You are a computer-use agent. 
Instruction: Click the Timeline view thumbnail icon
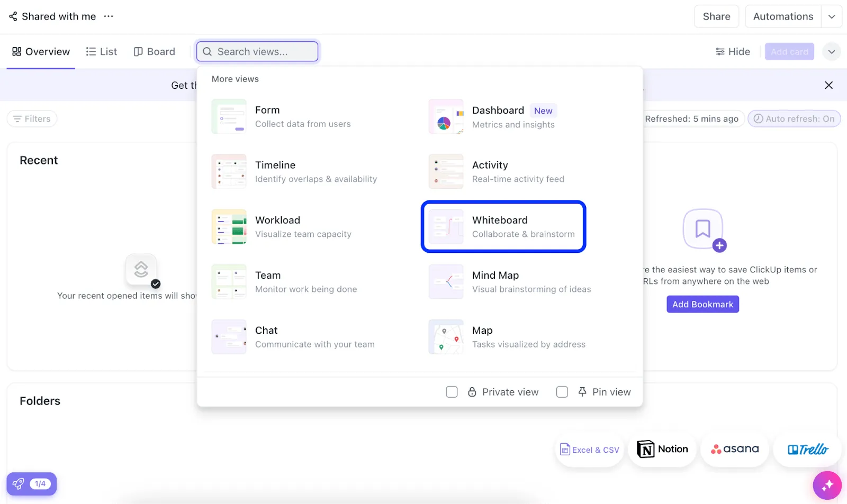(x=229, y=171)
